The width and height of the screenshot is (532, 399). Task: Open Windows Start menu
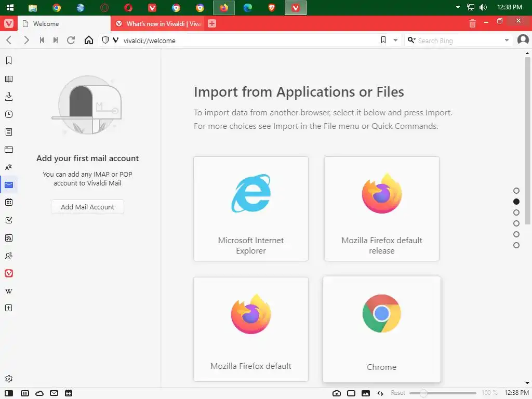[10, 7]
